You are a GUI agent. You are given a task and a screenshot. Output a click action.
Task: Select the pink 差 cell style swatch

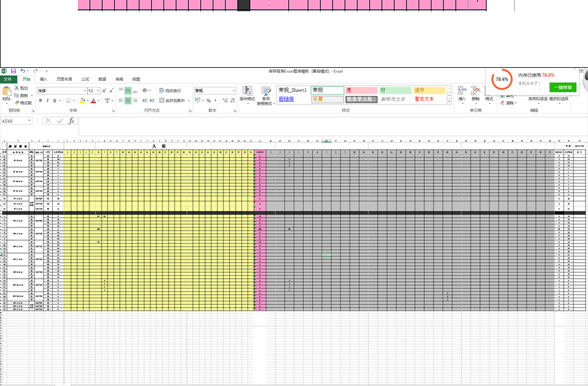point(361,90)
